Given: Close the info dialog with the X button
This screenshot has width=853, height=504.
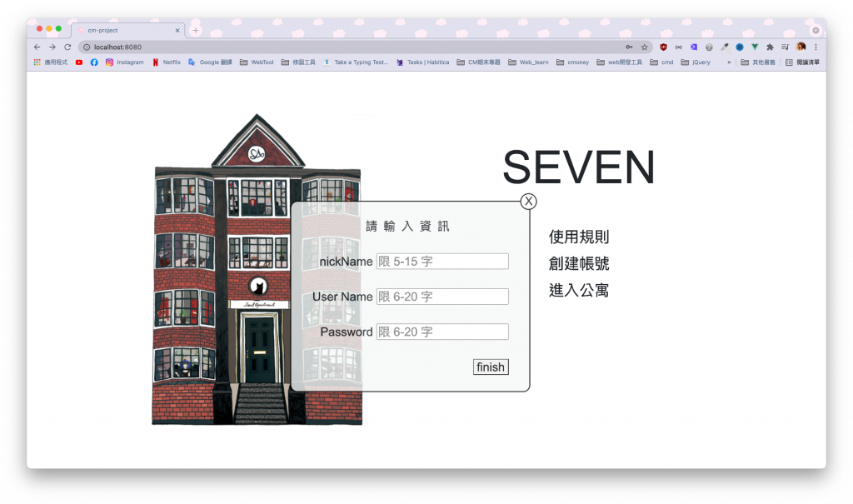Looking at the screenshot, I should pyautogui.click(x=527, y=202).
